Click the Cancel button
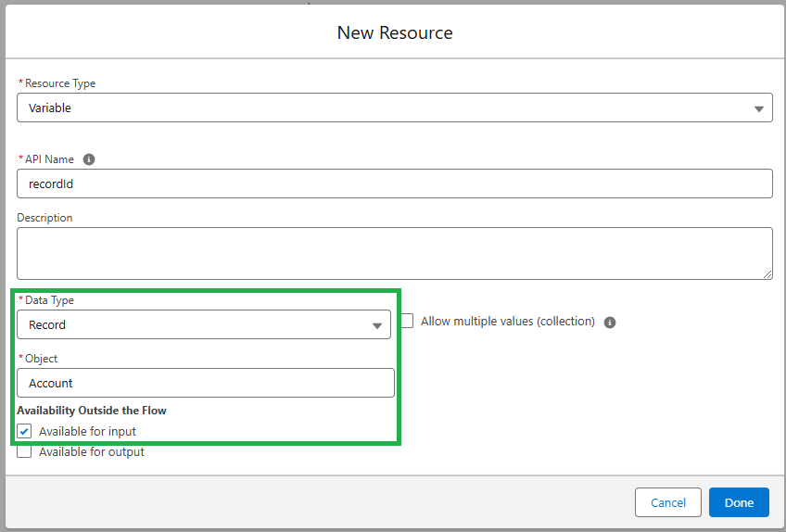Screen dimensions: 786x532 coord(668,502)
